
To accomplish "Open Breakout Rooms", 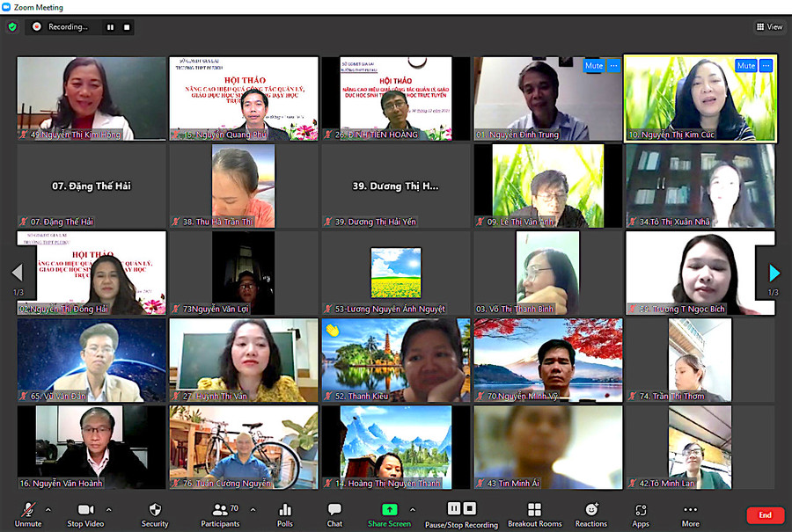I will pyautogui.click(x=534, y=510).
